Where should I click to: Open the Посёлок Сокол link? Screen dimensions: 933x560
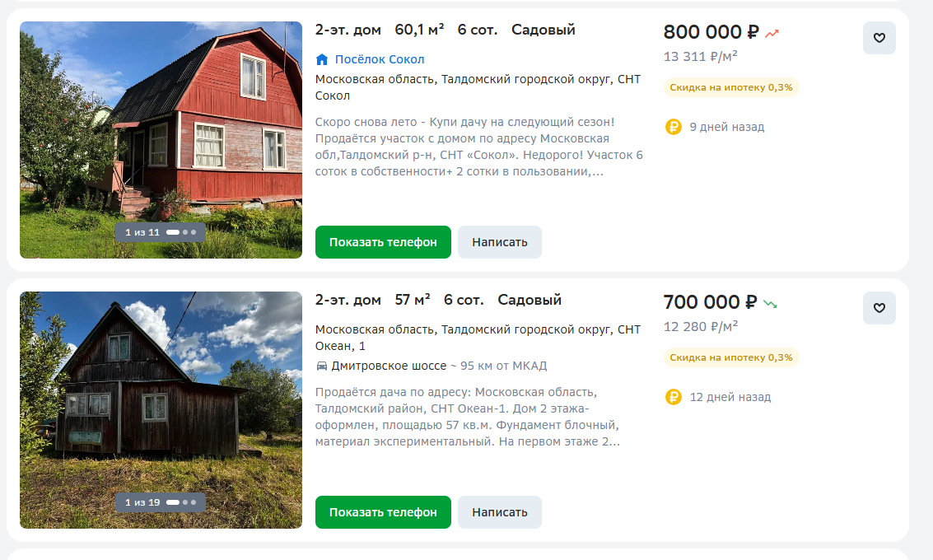coord(380,59)
